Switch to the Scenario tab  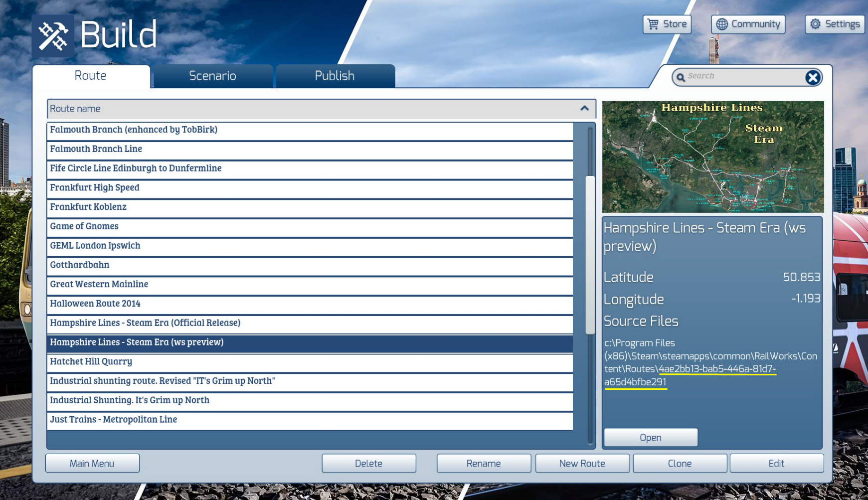[x=213, y=76]
